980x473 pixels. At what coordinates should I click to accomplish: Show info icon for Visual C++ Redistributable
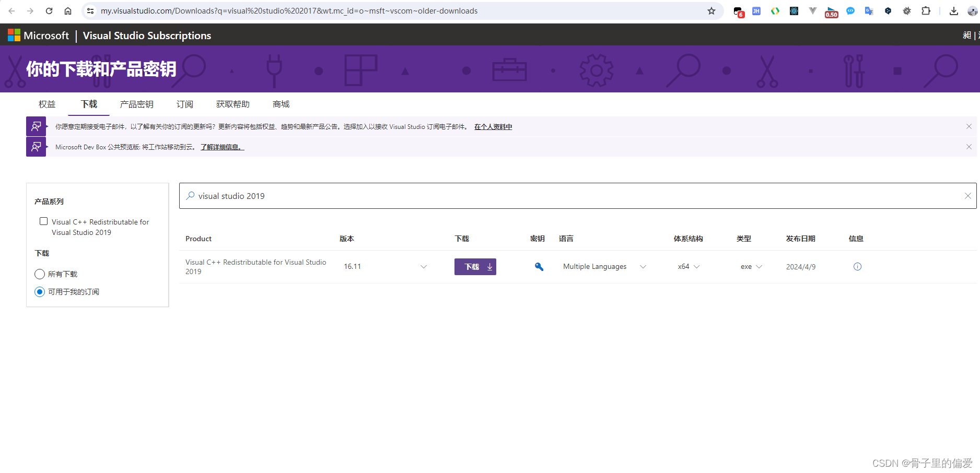857,267
